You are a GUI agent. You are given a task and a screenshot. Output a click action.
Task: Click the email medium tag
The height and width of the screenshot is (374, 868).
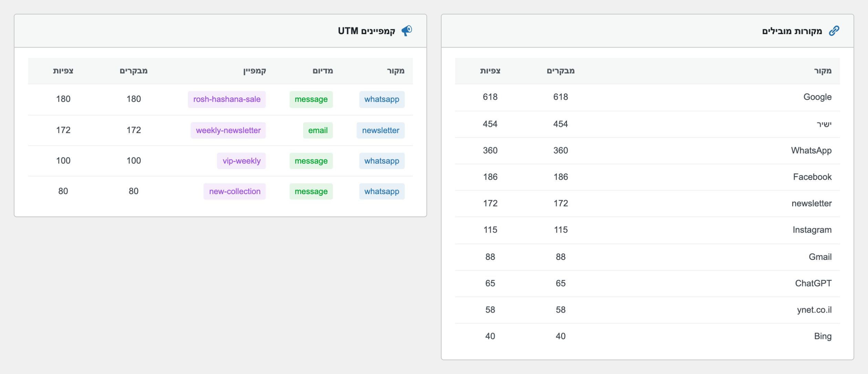point(318,130)
